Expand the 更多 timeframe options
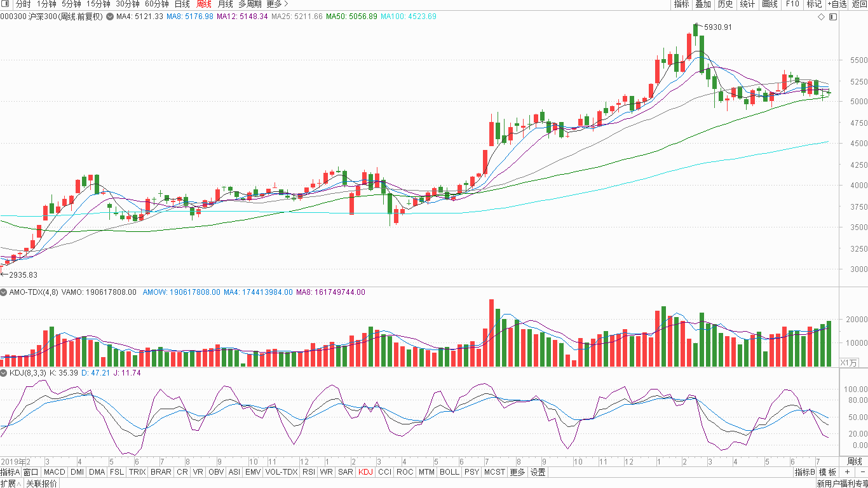This screenshot has height=488, width=868. tap(278, 4)
